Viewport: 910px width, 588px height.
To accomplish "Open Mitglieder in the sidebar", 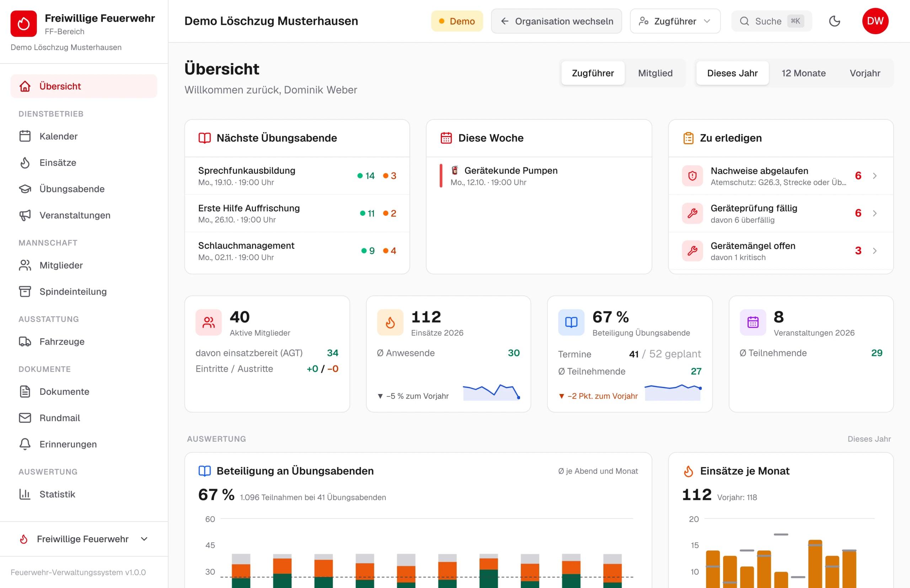I will click(84, 265).
